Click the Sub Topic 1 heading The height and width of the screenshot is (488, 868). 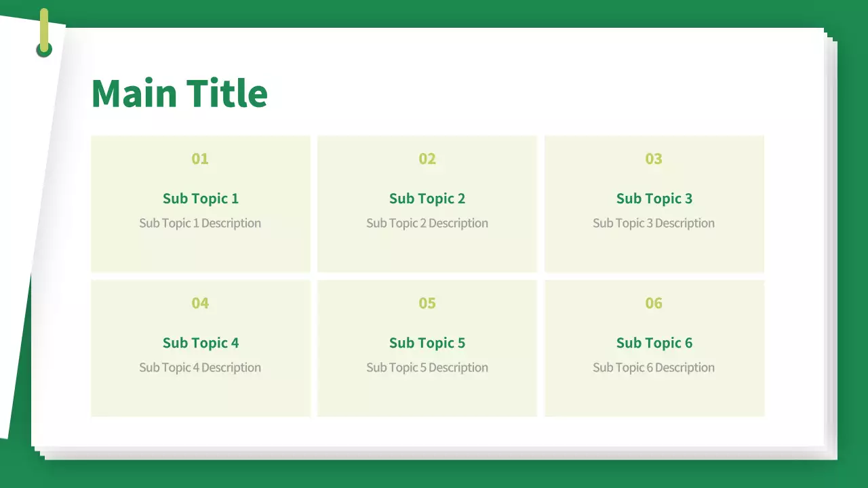201,199
